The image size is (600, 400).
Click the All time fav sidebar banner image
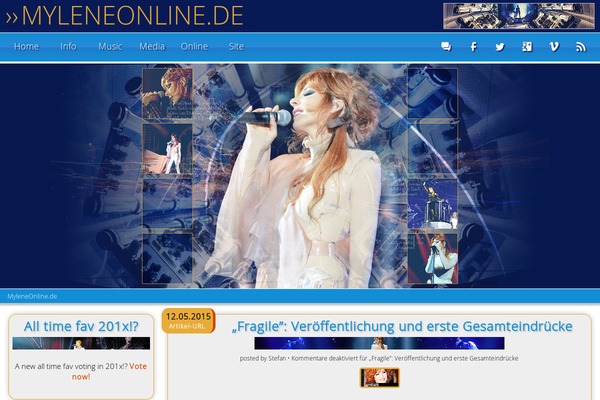(81, 343)
